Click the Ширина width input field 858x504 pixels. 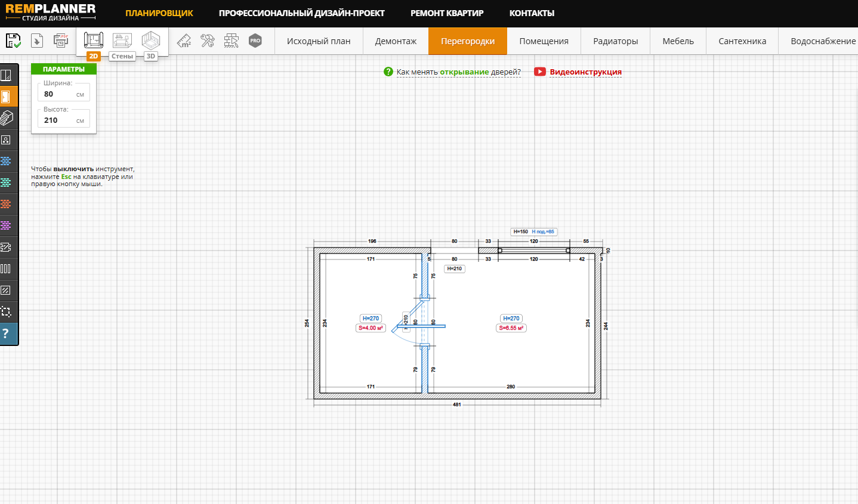point(64,94)
